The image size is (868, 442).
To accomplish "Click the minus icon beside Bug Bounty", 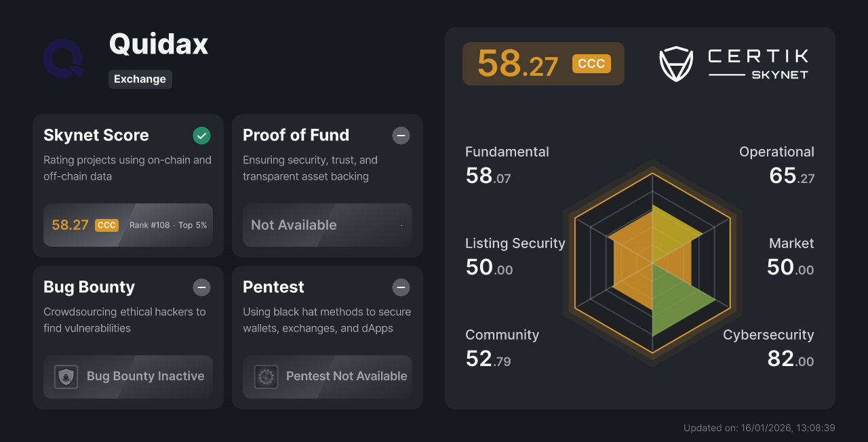I will [201, 287].
